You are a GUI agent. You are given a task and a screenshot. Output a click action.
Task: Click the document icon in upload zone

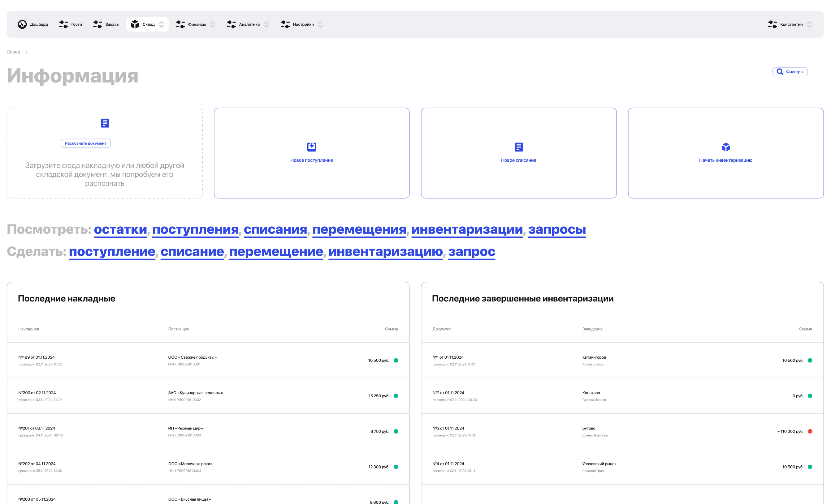tap(105, 123)
